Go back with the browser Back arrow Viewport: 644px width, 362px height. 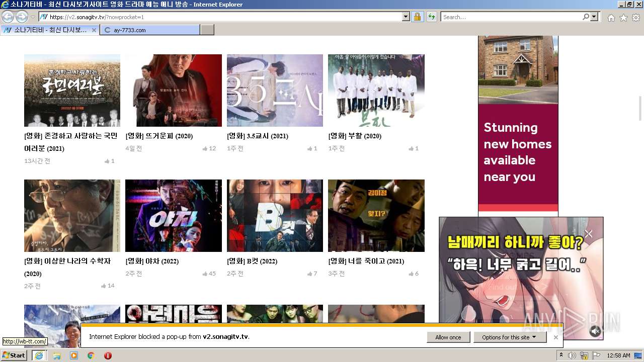[x=8, y=17]
